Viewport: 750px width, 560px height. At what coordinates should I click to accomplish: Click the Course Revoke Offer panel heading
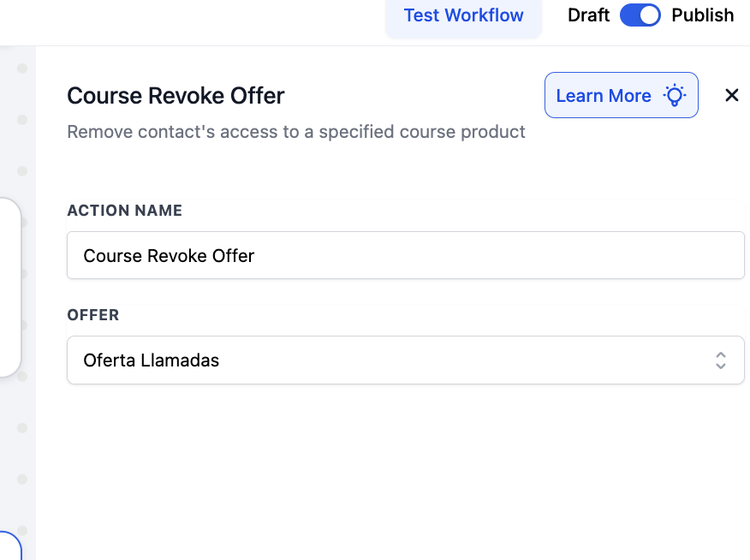[x=176, y=96]
